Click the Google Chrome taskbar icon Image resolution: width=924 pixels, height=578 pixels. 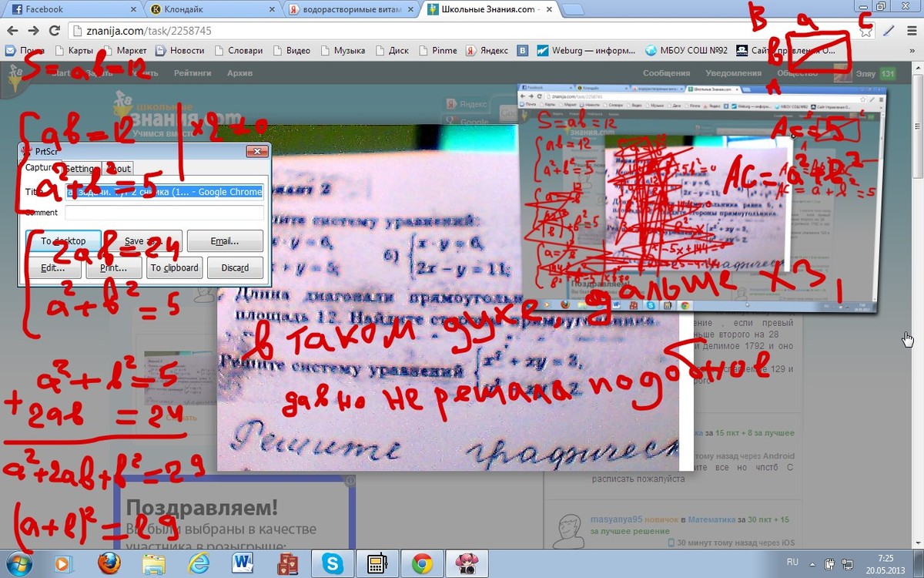point(421,564)
